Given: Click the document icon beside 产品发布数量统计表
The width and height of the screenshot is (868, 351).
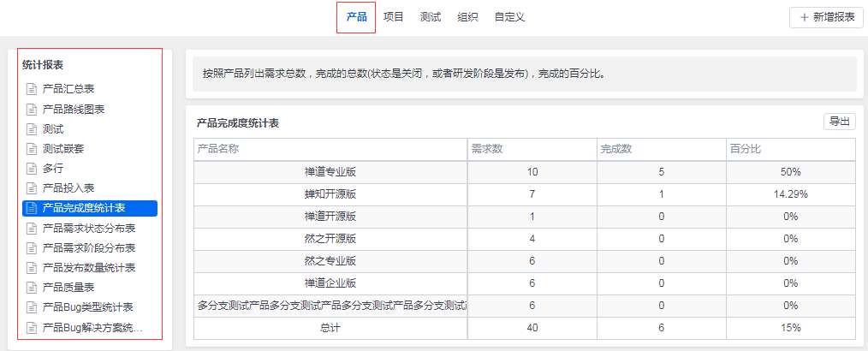Looking at the screenshot, I should point(31,268).
